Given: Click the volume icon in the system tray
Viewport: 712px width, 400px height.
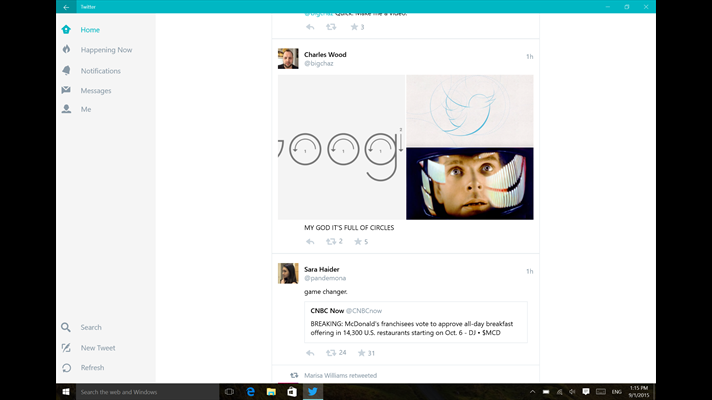Looking at the screenshot, I should coord(573,392).
